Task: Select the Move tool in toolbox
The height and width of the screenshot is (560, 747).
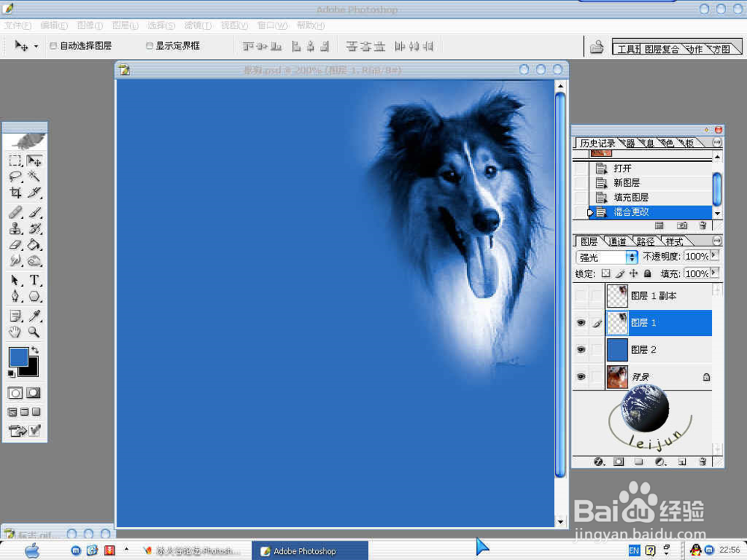Action: pos(34,161)
